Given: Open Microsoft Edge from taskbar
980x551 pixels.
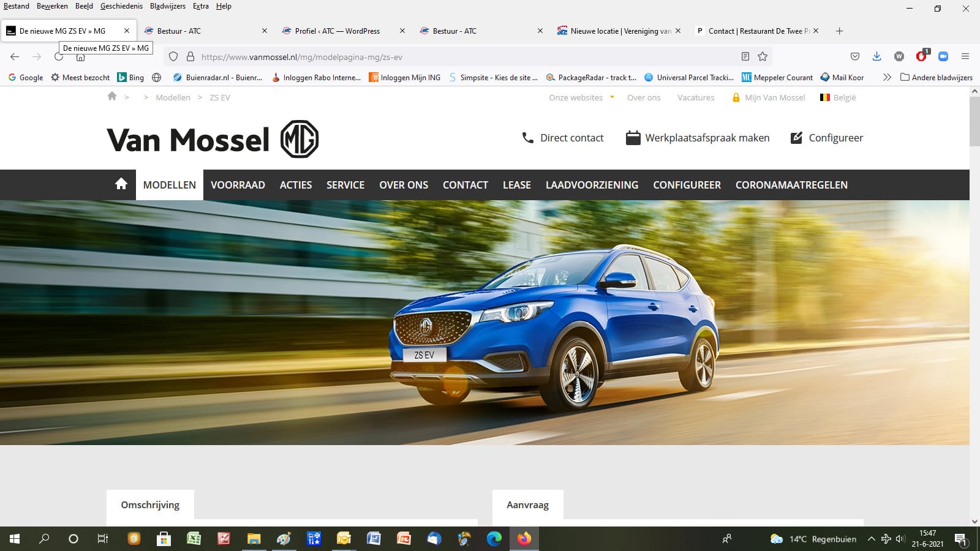Looking at the screenshot, I should tap(494, 539).
